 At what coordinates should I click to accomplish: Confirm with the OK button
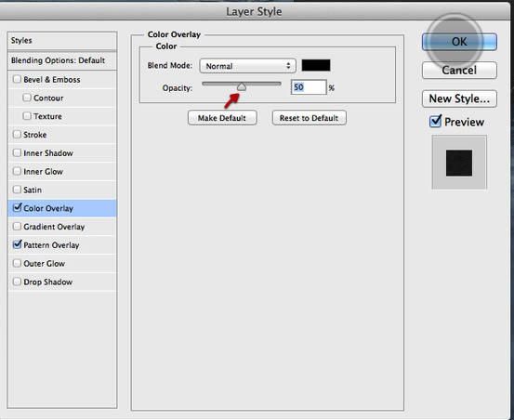(459, 42)
